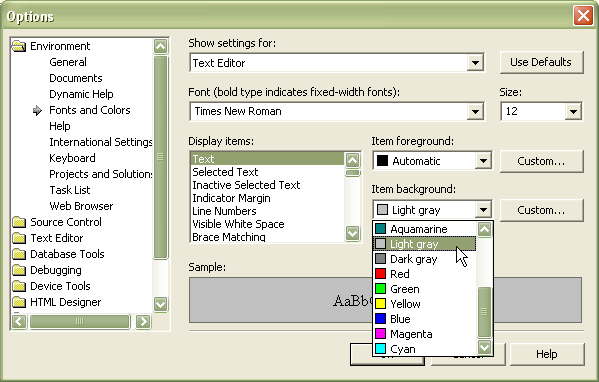This screenshot has height=382, width=599.
Task: Click the tree's scroll up arrow
Action: point(161,46)
